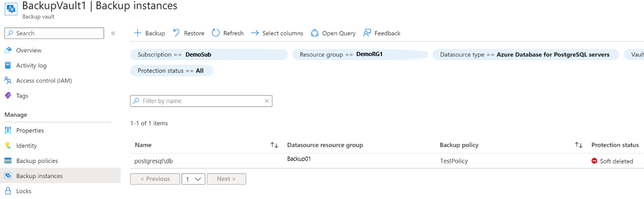The height and width of the screenshot is (199, 644).
Task: Refresh the backup instances list
Action: (227, 33)
